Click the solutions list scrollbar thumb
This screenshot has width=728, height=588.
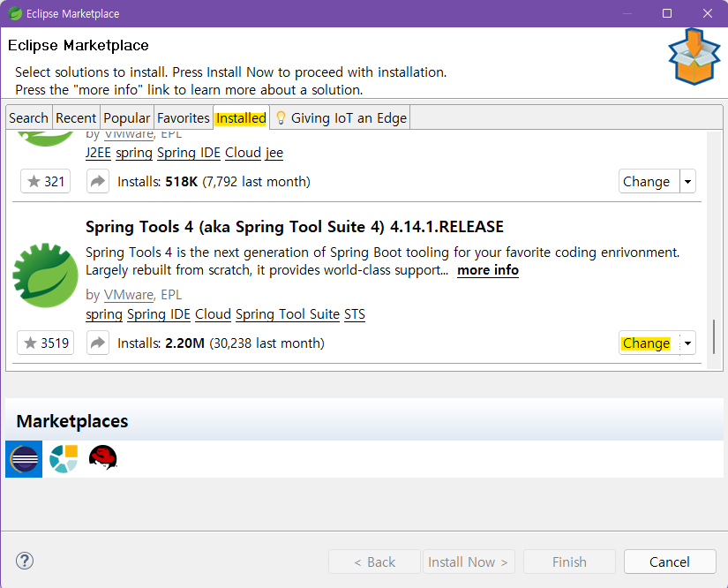point(714,336)
